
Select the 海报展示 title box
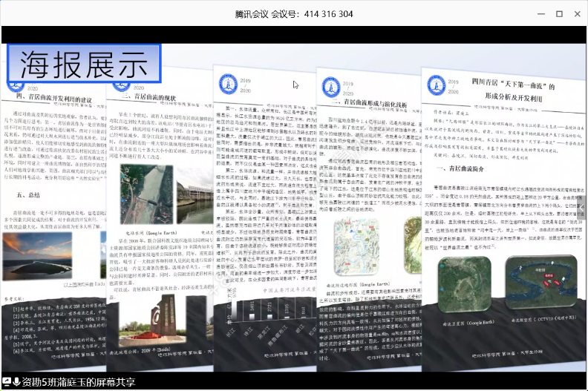[x=83, y=64]
